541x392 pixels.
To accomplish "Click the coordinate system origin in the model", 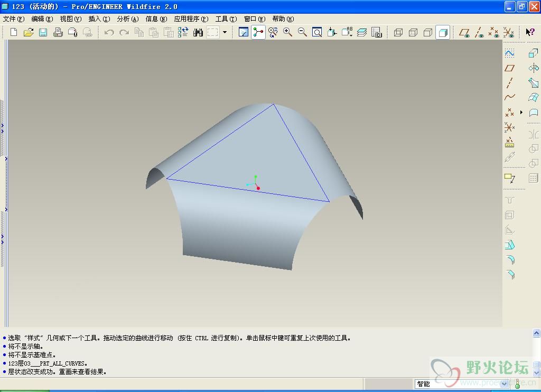I will click(x=256, y=183).
